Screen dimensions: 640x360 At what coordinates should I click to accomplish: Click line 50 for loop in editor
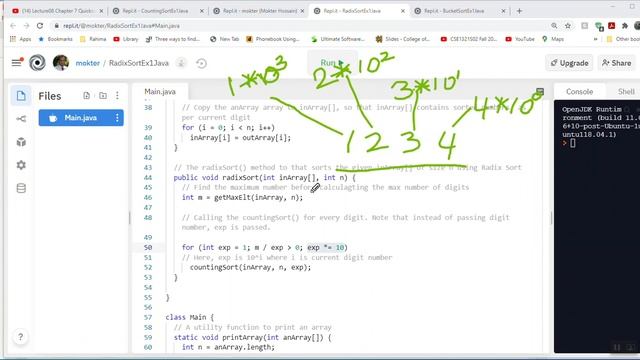pyautogui.click(x=264, y=248)
